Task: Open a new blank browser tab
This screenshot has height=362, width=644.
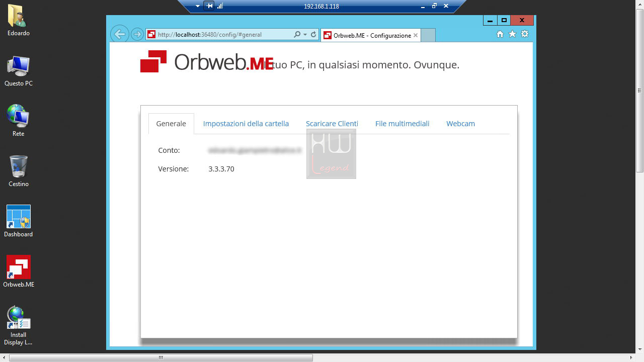Action: pos(428,35)
